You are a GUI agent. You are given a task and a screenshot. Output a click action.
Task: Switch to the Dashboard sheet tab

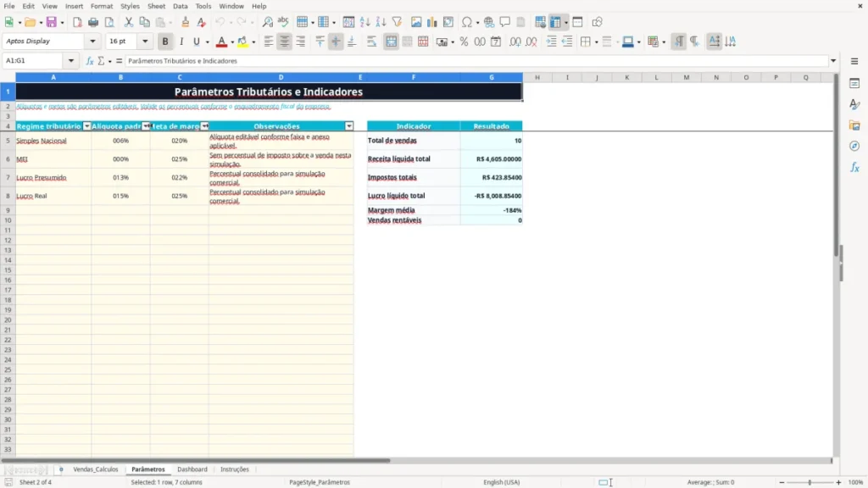click(x=192, y=469)
